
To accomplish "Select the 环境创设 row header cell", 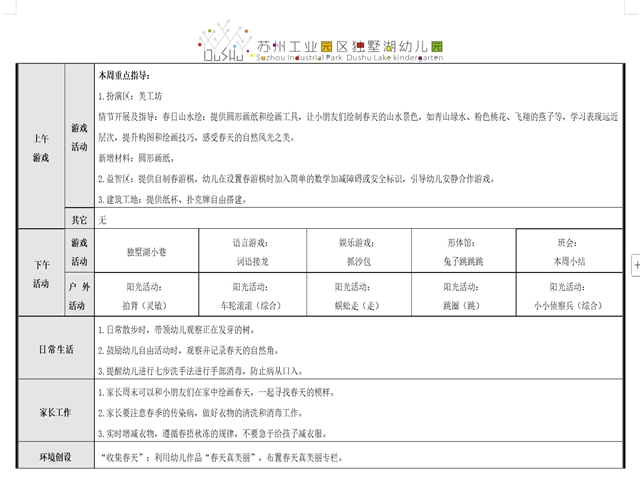I will (x=56, y=457).
